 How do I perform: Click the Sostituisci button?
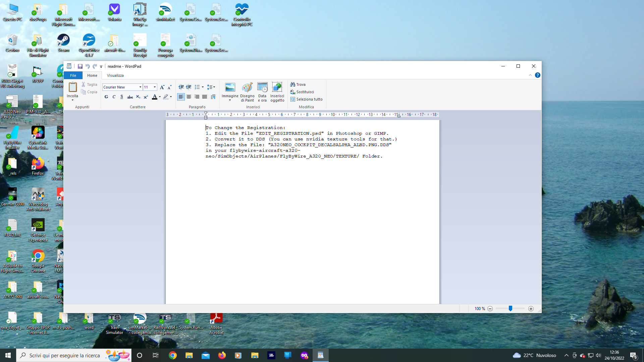click(x=302, y=92)
